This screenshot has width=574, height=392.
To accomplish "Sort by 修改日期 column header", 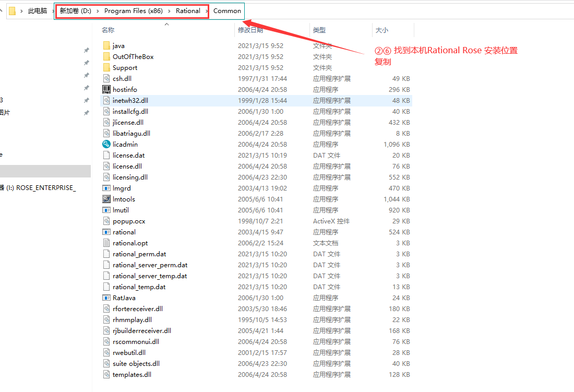I will 250,30.
